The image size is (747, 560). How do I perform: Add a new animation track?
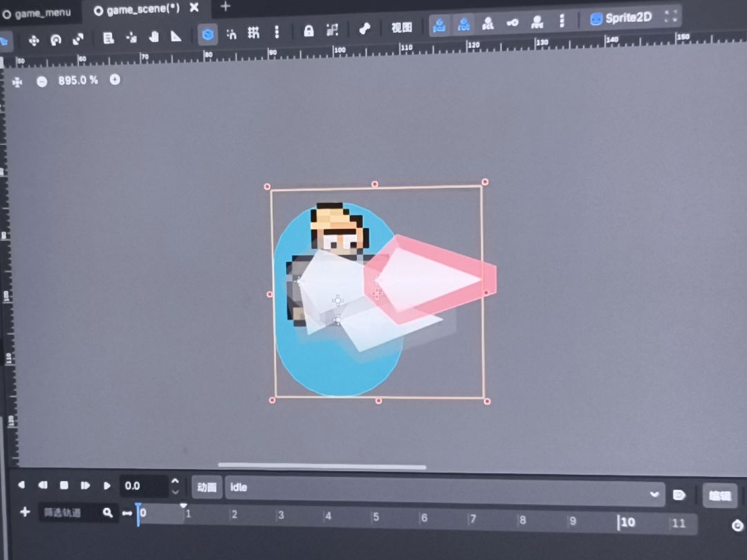pos(25,512)
